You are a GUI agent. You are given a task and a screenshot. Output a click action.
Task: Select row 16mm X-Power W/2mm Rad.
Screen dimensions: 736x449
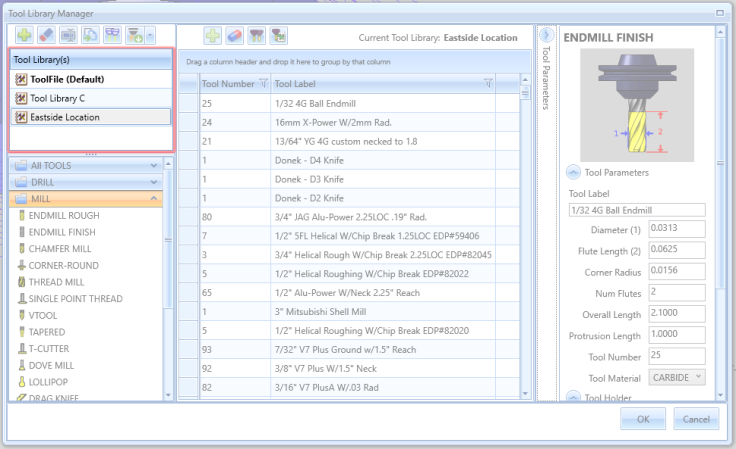[x=350, y=122]
